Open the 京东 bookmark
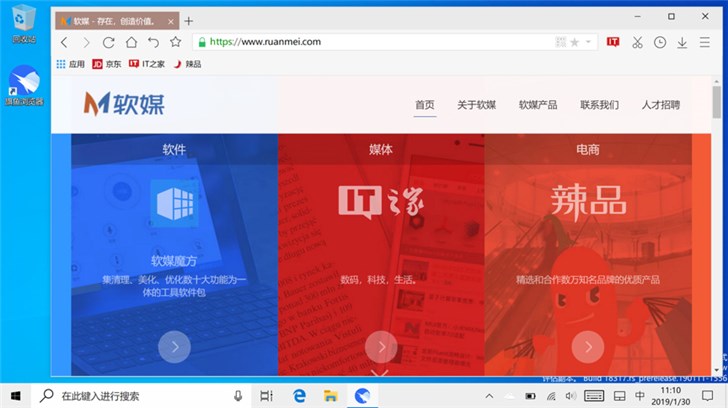 [107, 64]
